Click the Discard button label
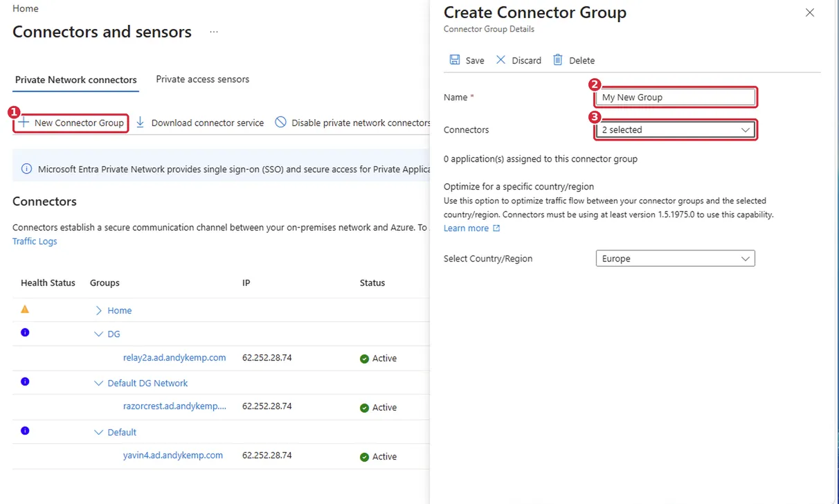Screen dimensions: 839x504 [527, 60]
